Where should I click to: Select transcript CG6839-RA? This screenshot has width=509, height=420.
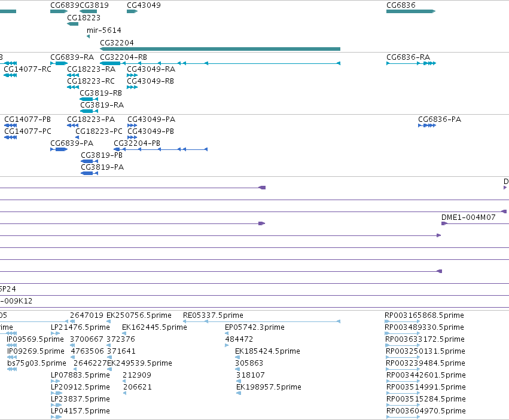point(59,63)
